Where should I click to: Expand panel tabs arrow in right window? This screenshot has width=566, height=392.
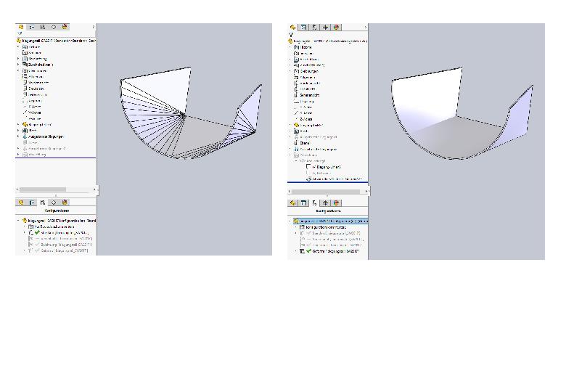(365, 28)
